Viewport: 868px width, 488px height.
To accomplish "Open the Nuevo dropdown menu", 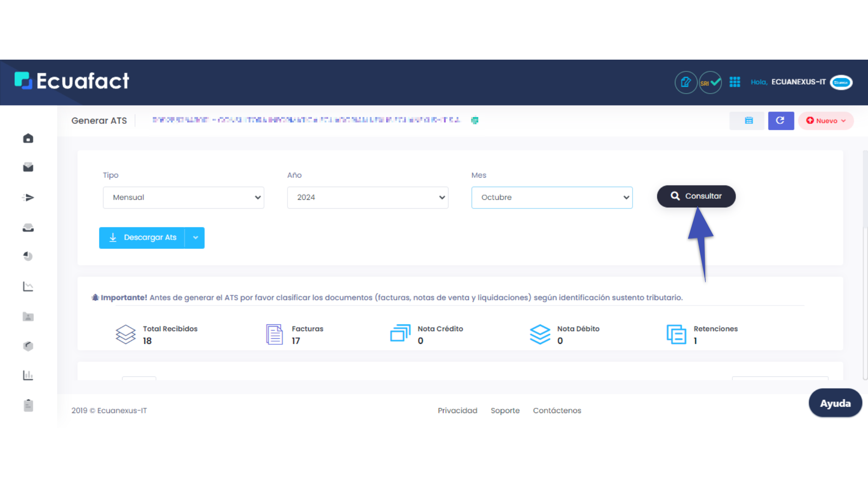I will [x=826, y=121].
